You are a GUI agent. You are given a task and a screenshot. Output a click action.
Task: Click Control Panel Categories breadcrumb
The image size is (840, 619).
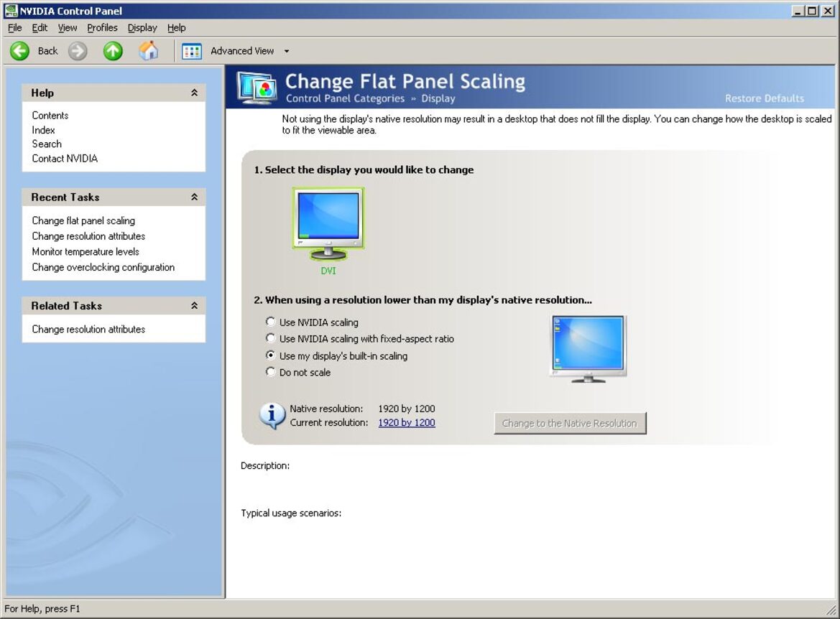coord(346,98)
